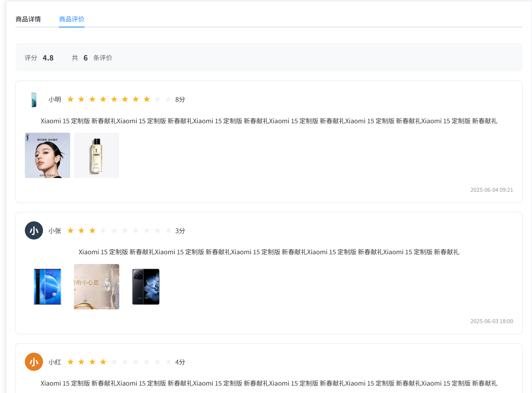Click the first star in 小红's rating
The width and height of the screenshot is (532, 393).
click(71, 362)
